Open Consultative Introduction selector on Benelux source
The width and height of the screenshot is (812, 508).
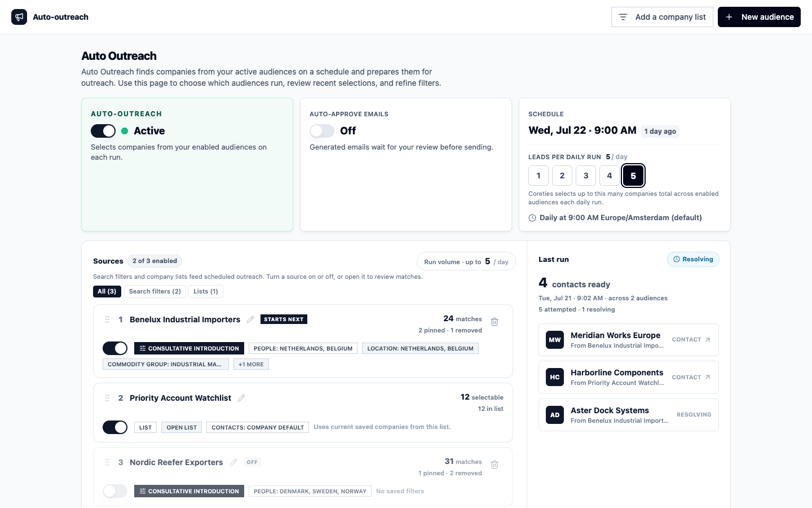[x=189, y=348]
